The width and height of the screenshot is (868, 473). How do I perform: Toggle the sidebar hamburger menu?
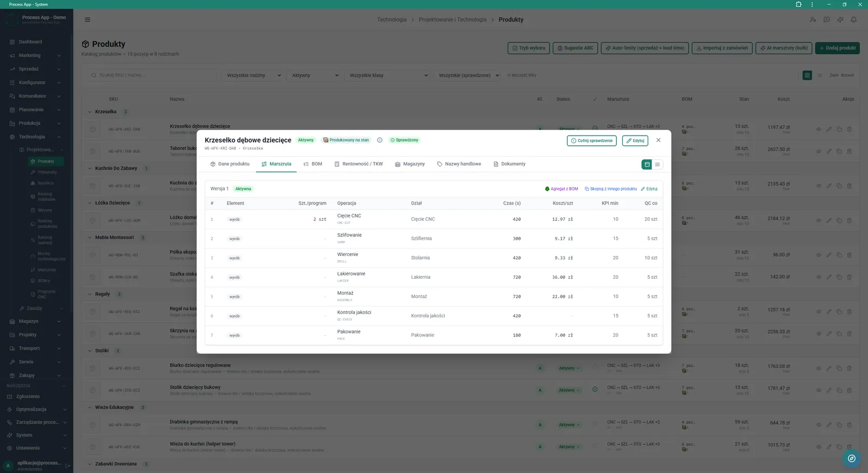click(x=87, y=20)
